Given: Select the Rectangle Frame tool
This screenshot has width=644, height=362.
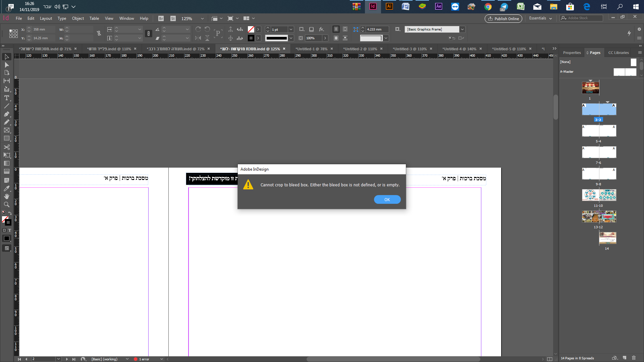Looking at the screenshot, I should pos(6,130).
